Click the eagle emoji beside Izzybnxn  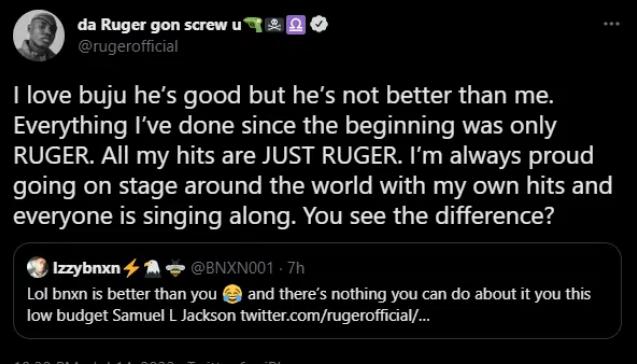[153, 269]
